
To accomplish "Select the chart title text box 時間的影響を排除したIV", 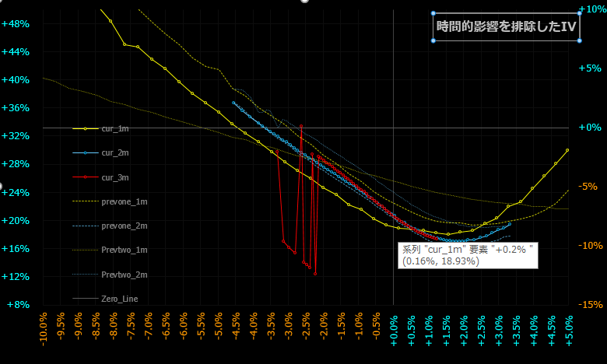I will (x=506, y=26).
